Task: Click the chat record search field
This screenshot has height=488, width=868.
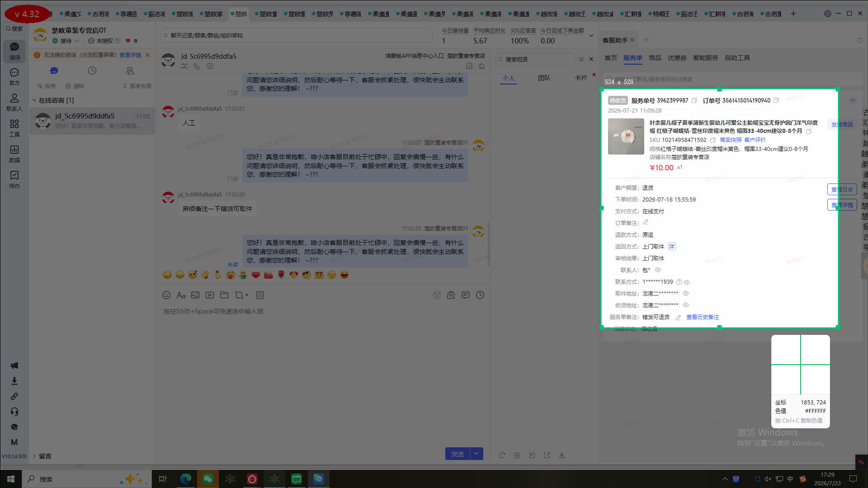Action: coord(297,35)
